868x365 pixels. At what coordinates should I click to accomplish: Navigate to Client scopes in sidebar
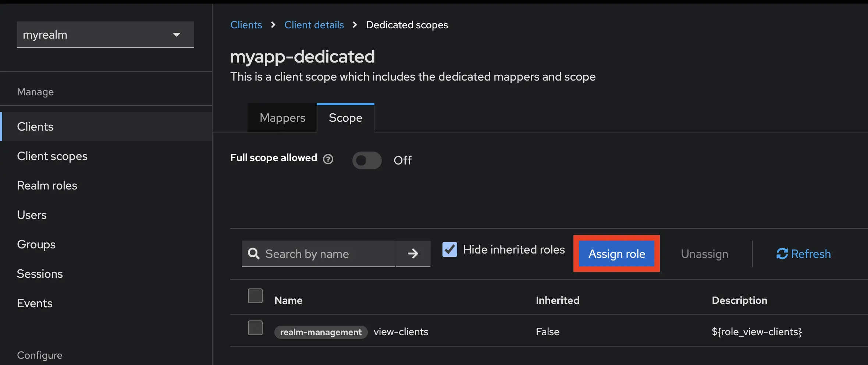coord(52,156)
